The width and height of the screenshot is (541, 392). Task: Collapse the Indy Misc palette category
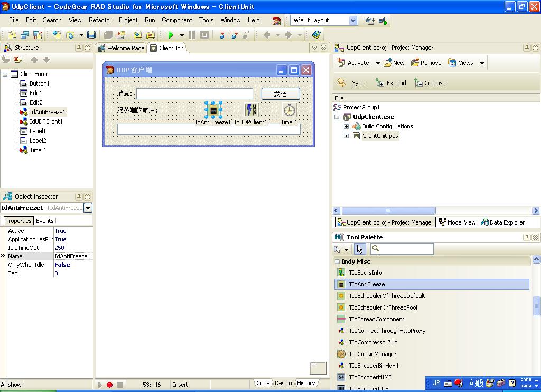(x=338, y=262)
